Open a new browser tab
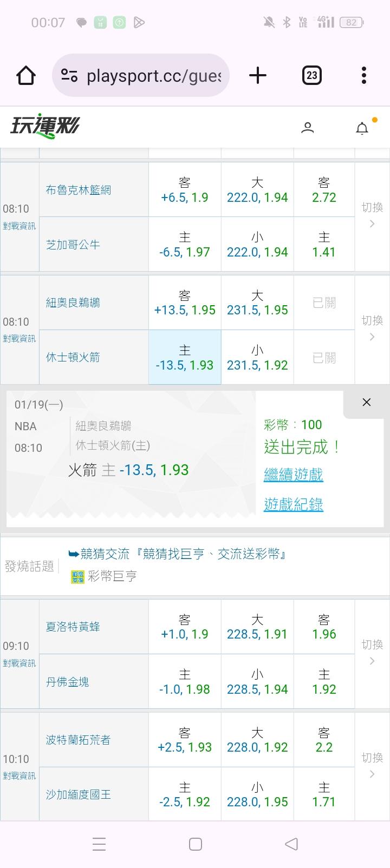 click(x=258, y=76)
